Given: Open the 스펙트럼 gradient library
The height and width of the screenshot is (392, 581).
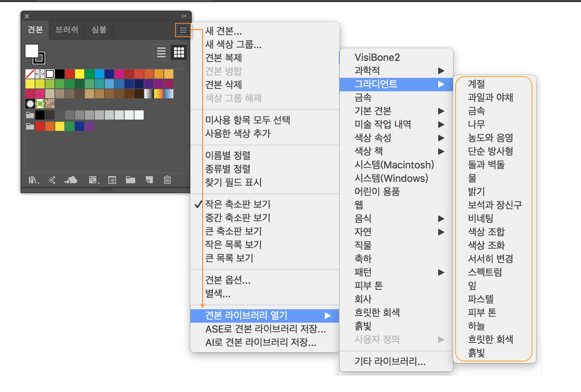Looking at the screenshot, I should [x=494, y=272].
